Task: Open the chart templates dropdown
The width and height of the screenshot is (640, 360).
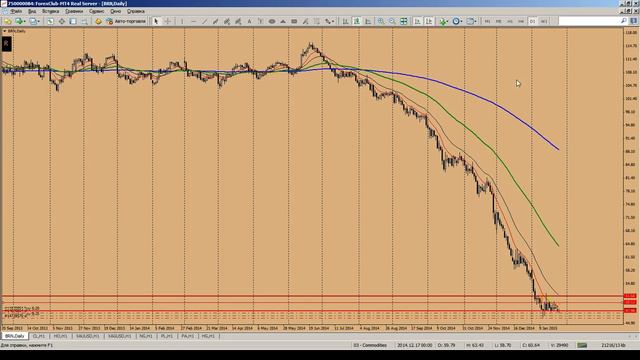Action: (476, 21)
